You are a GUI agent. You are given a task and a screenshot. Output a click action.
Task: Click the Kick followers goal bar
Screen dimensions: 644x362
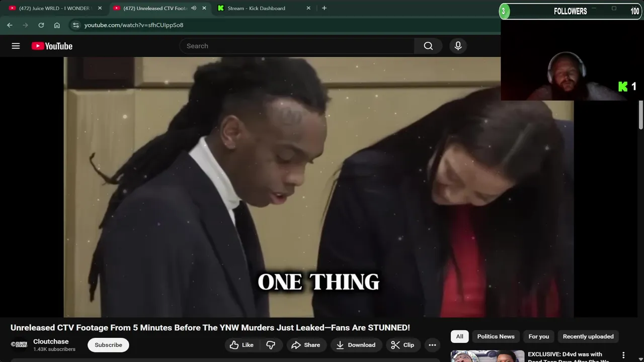[x=570, y=11]
